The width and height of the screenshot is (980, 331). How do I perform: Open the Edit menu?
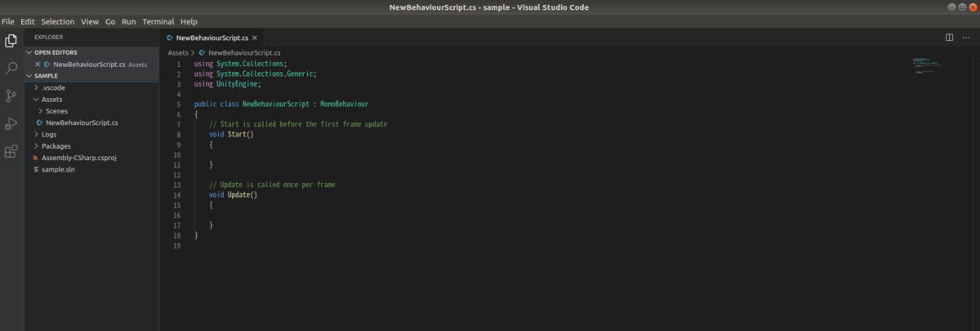tap(28, 21)
